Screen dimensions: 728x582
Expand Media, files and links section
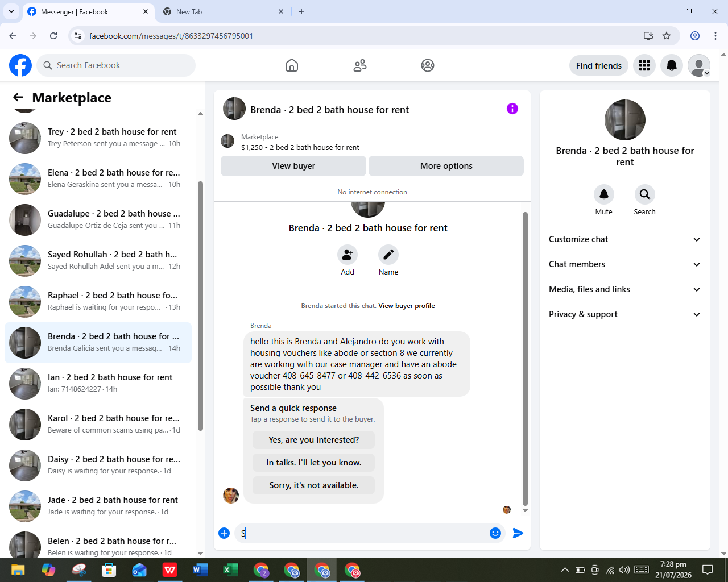(x=624, y=289)
